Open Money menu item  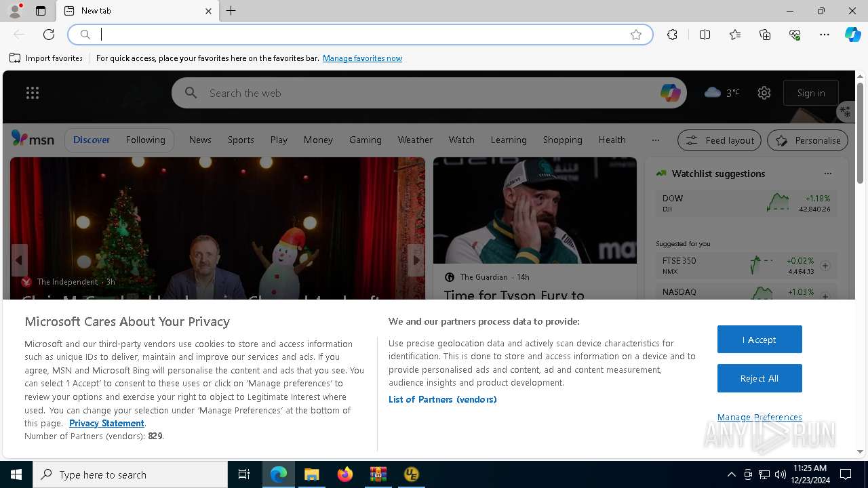click(x=318, y=140)
